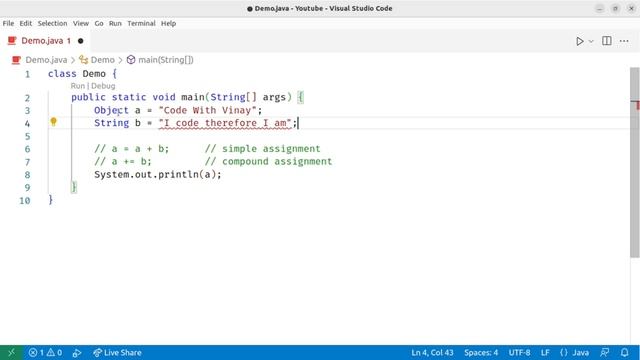Click line number 8 in gutter
The image size is (640, 360).
[27, 175]
